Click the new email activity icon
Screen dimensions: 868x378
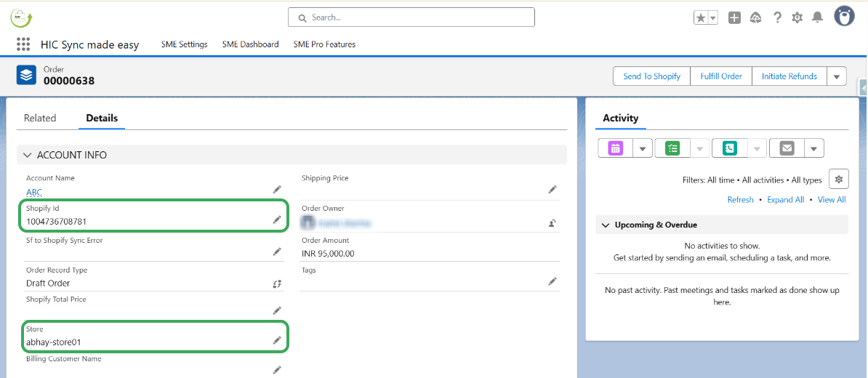click(787, 148)
